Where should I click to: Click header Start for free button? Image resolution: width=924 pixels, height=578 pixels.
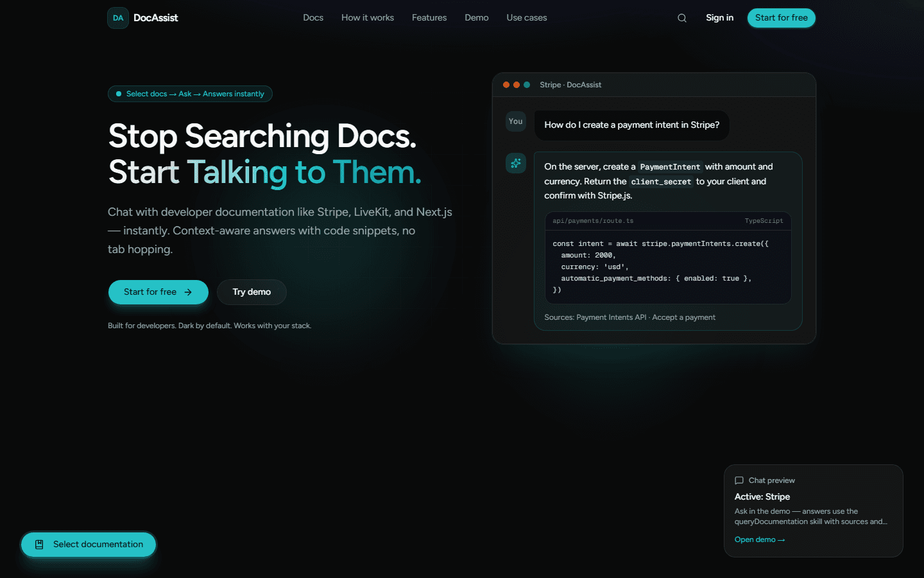point(782,18)
